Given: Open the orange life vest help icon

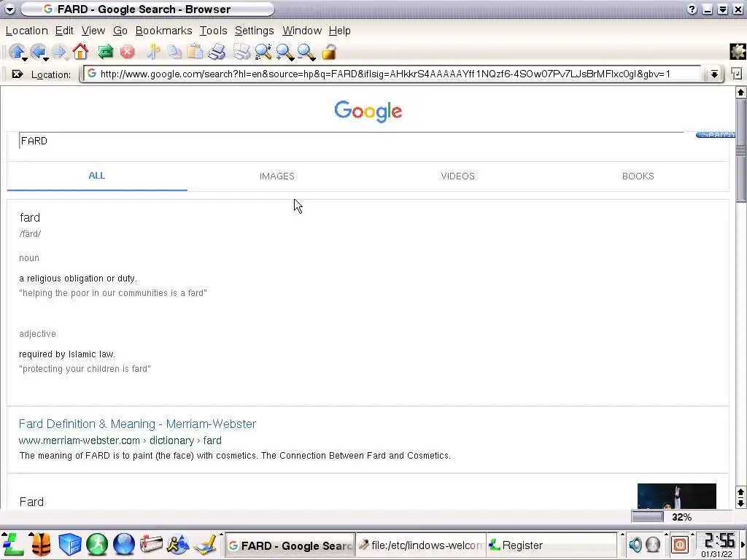Looking at the screenshot, I should tap(42, 544).
